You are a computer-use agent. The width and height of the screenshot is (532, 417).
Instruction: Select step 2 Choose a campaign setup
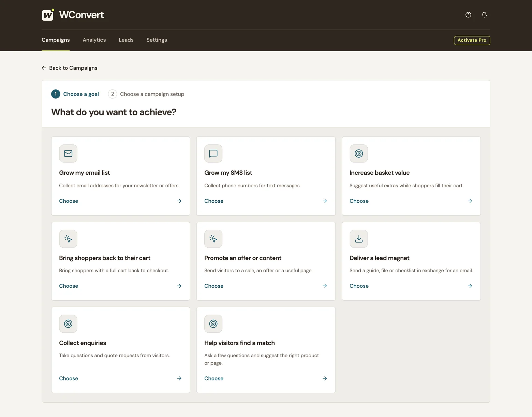pos(146,94)
